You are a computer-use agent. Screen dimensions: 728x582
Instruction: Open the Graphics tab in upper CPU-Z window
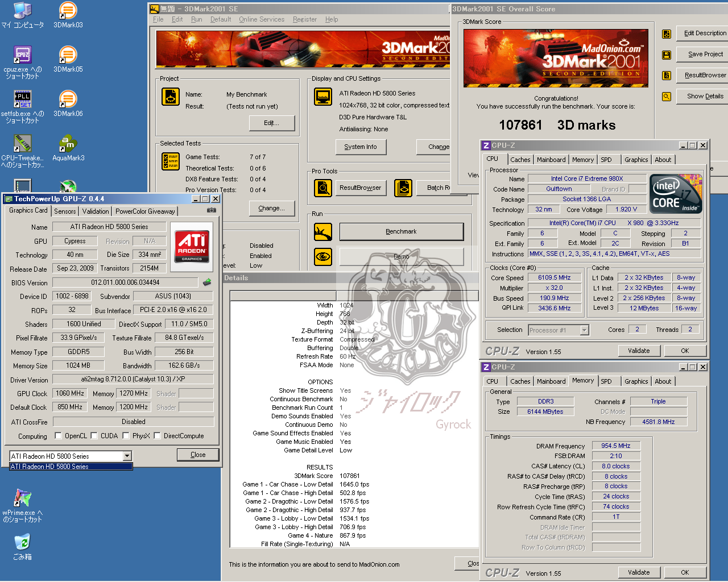636,160
